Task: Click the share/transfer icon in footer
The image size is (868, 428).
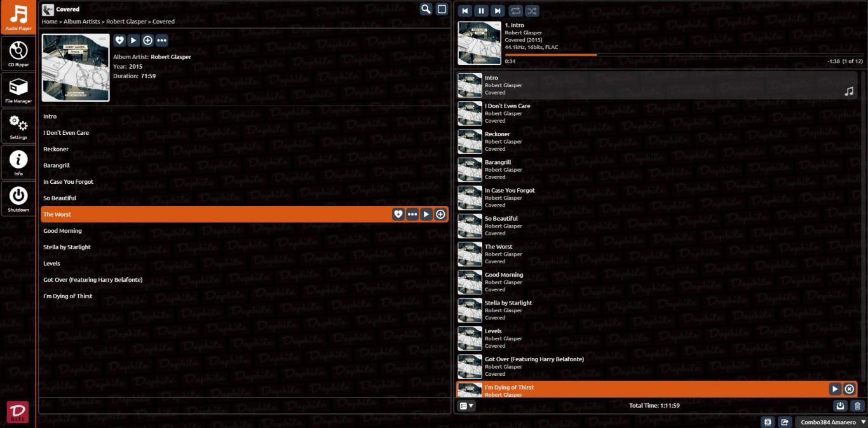Action: pyautogui.click(x=784, y=422)
